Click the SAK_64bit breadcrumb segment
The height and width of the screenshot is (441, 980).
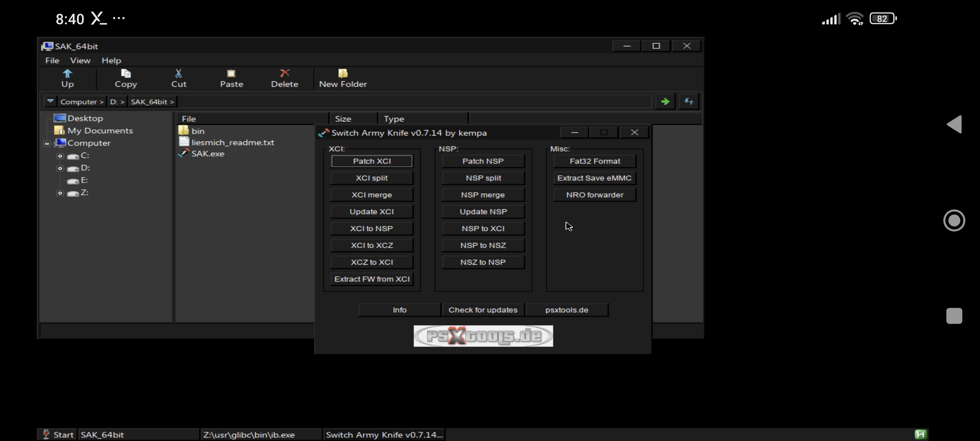[152, 102]
